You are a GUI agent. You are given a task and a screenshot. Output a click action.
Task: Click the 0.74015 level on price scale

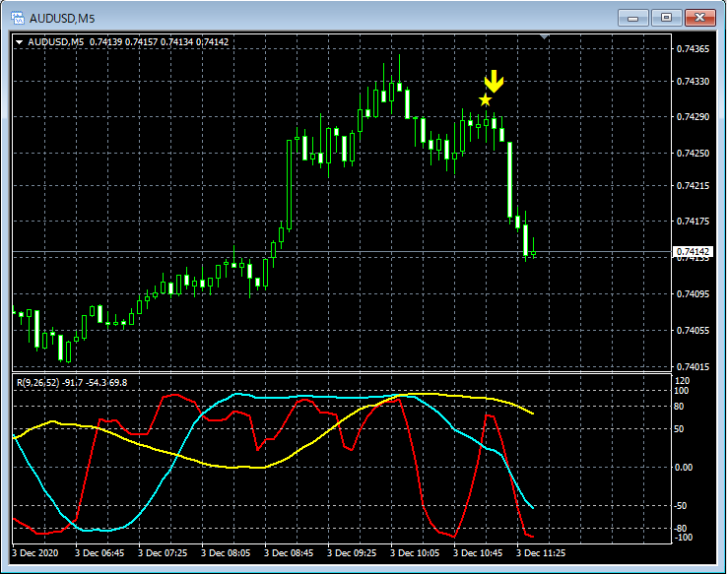pos(693,366)
